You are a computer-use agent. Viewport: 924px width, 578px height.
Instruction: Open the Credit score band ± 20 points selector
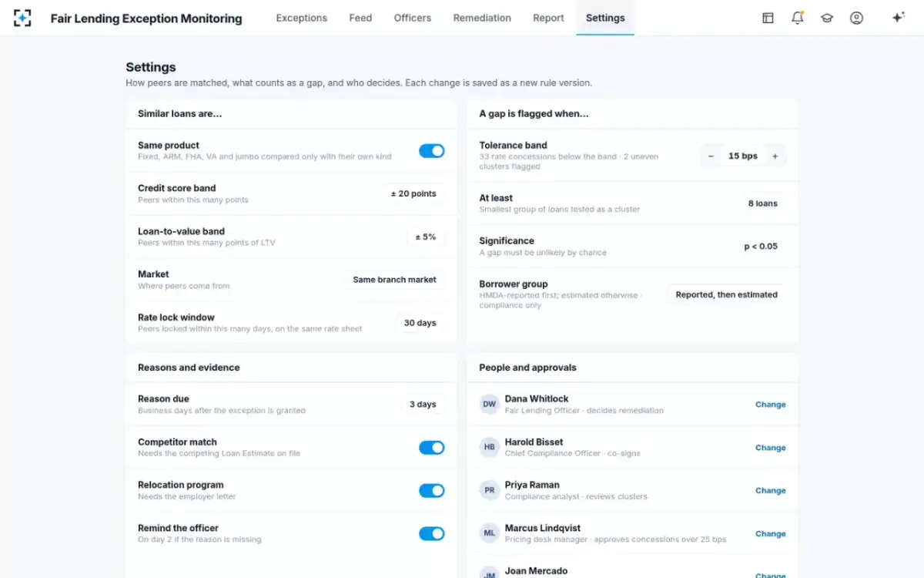click(413, 193)
